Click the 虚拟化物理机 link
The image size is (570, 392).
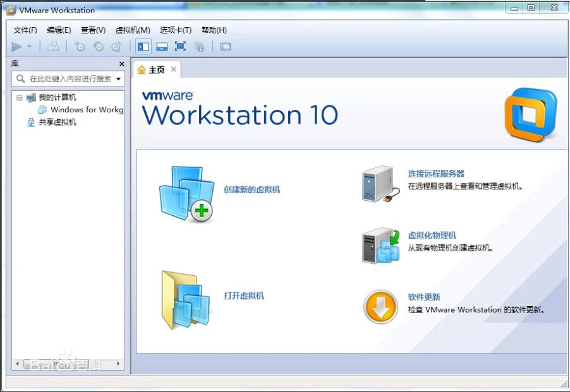[x=432, y=235]
